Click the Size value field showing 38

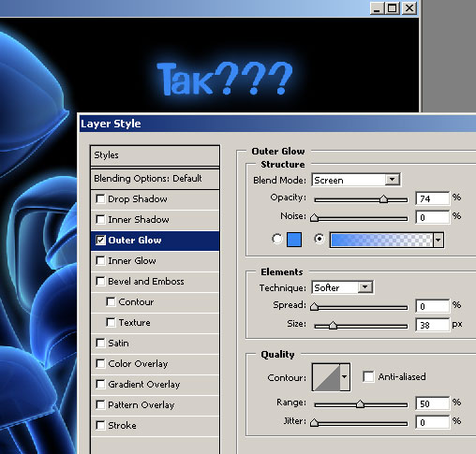click(x=433, y=325)
